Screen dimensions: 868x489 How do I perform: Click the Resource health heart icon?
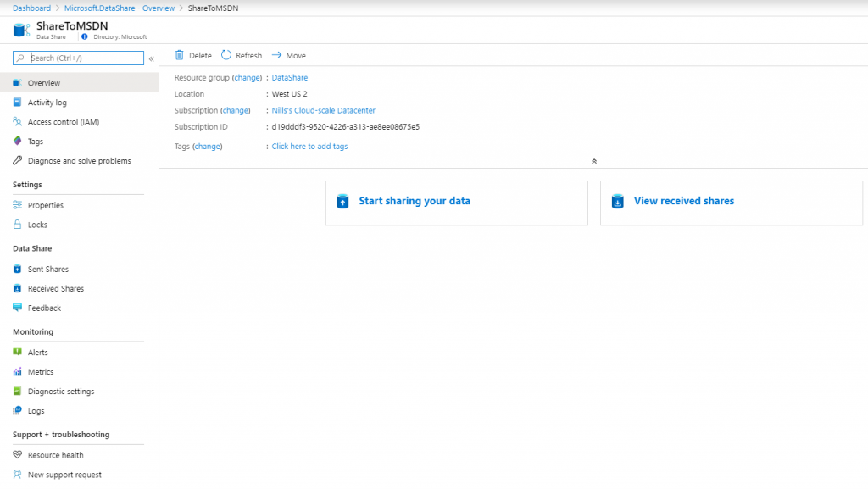(17, 455)
